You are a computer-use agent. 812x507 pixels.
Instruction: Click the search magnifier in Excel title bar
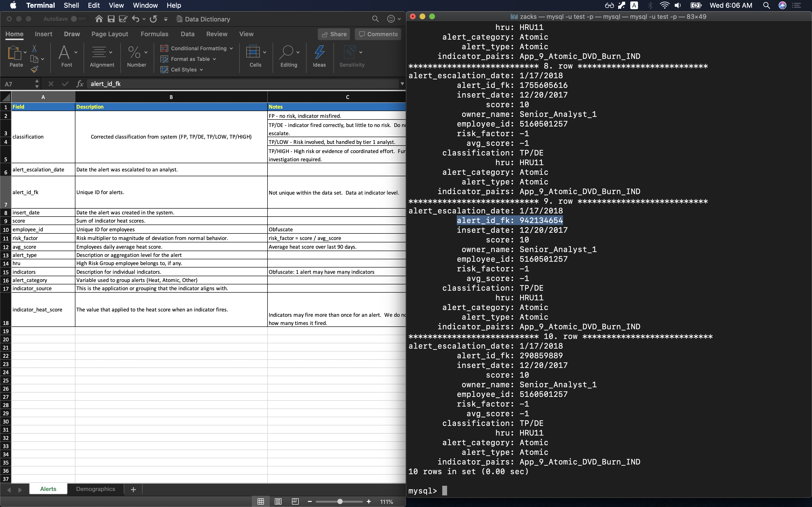click(375, 19)
